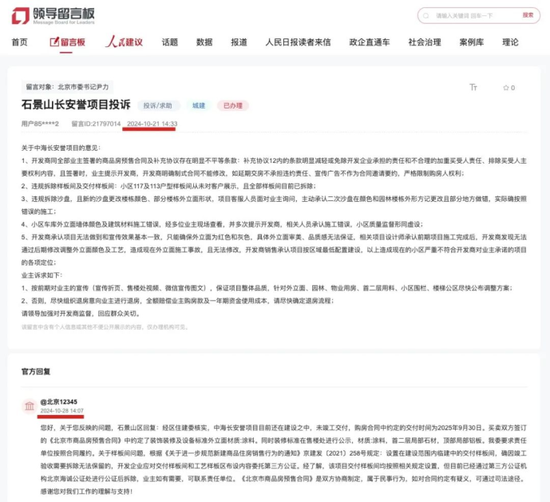This screenshot has width=550, height=502.
Task: Open the 人民建议 navigation tab
Action: tap(124, 42)
